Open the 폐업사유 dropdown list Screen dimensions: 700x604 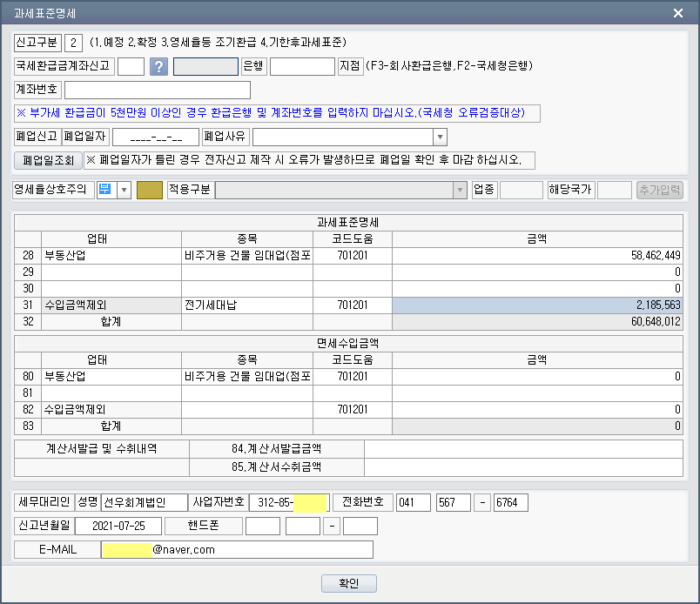point(440,138)
